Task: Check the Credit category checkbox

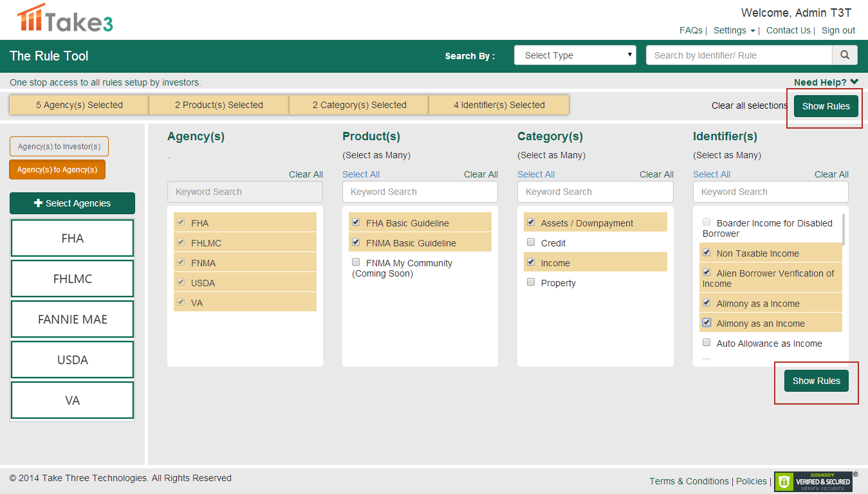Action: point(531,242)
